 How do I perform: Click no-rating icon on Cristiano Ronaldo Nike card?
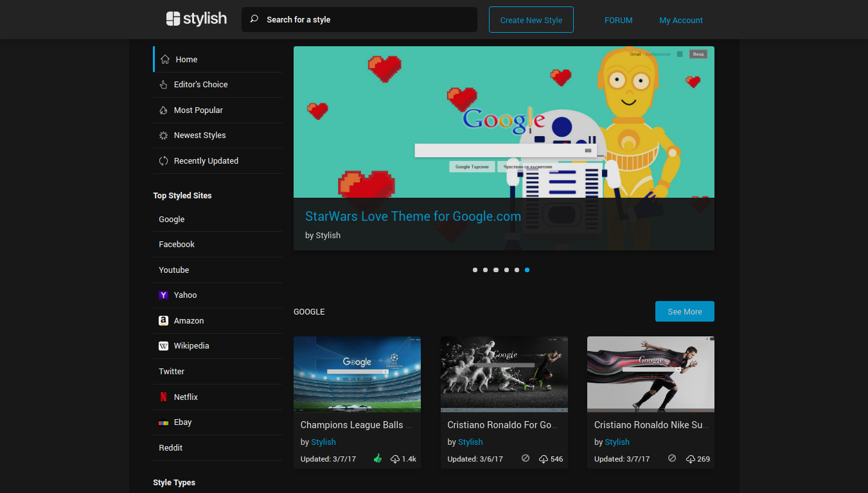(672, 458)
